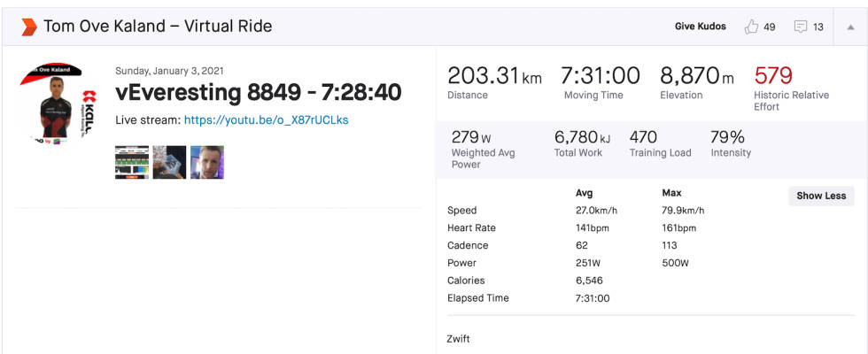Collapse the activity card with the up arrow
The height and width of the screenshot is (354, 868).
[851, 27]
